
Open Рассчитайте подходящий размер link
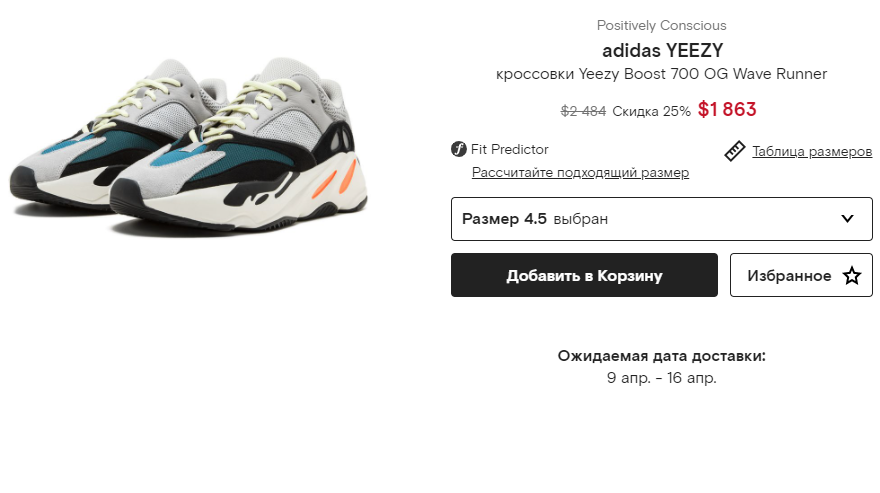(580, 172)
